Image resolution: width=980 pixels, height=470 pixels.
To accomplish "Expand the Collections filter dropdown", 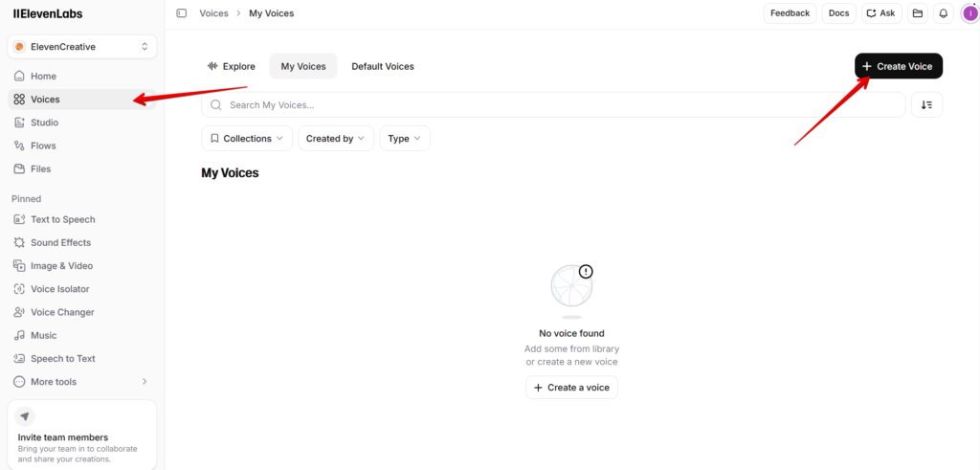I will [x=247, y=138].
